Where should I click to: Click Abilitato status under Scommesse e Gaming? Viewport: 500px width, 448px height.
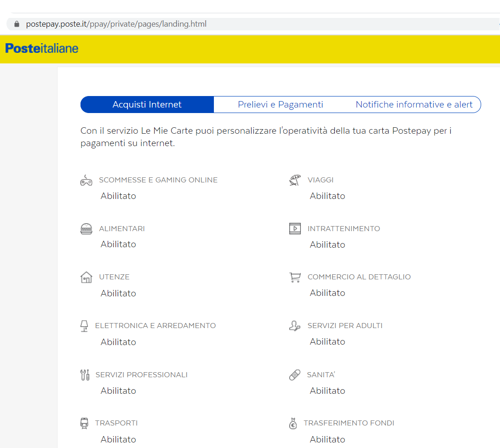[x=118, y=196]
